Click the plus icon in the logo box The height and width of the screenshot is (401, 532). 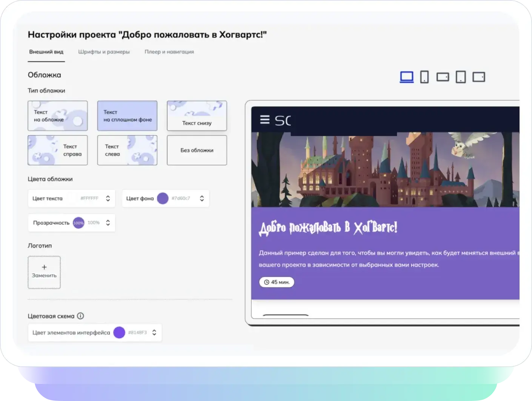click(x=44, y=267)
